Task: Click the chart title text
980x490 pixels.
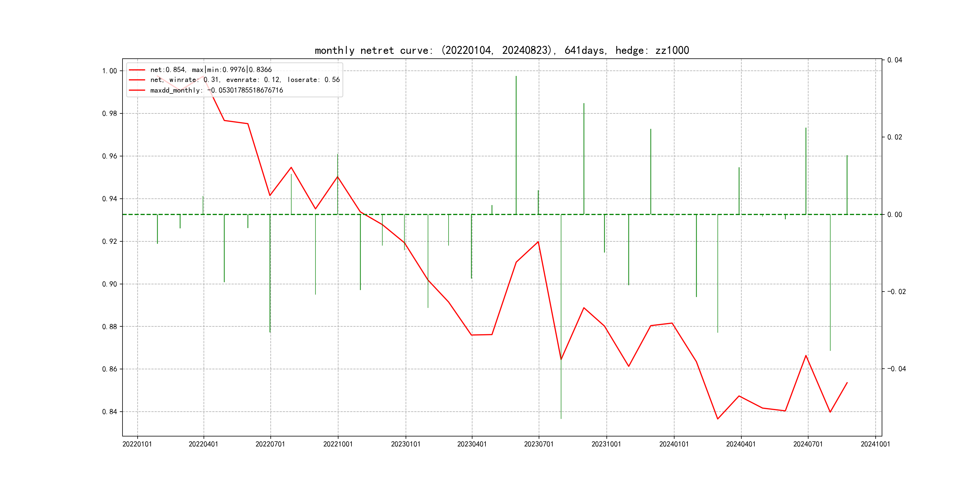Action: [501, 50]
